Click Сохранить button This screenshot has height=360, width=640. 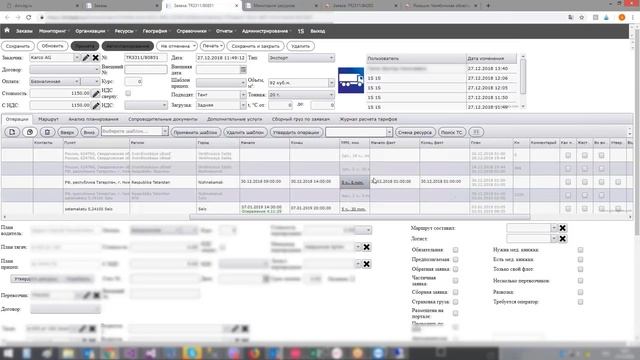[x=18, y=46]
